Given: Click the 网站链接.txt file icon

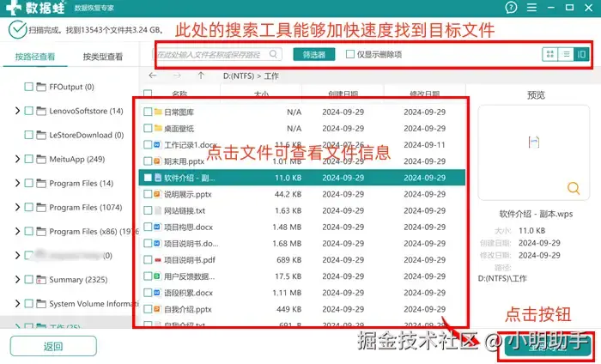Looking at the screenshot, I should 157,210.
